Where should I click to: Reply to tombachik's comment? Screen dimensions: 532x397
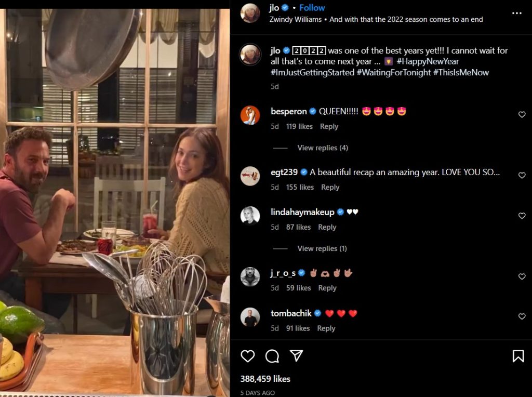point(326,328)
